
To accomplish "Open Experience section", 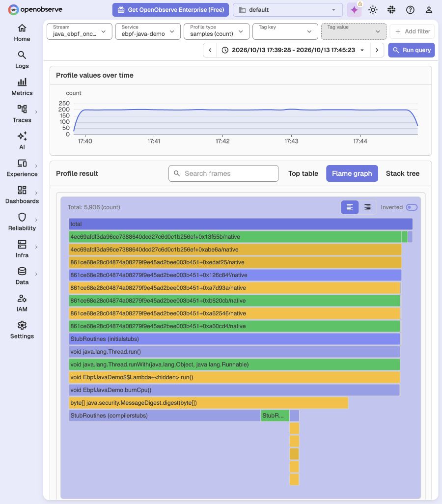I will tap(22, 168).
